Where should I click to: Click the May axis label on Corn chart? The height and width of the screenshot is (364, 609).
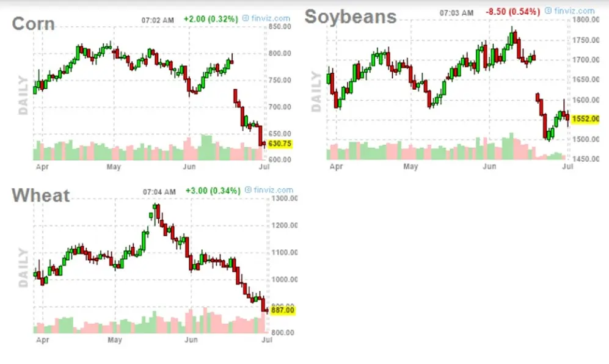[x=114, y=167]
